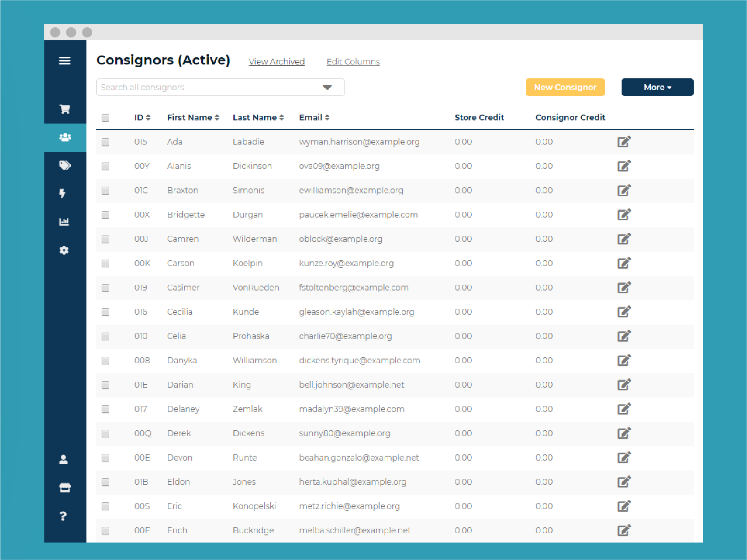Image resolution: width=747 pixels, height=560 pixels.
Task: Click the New Consignor button
Action: pyautogui.click(x=565, y=87)
